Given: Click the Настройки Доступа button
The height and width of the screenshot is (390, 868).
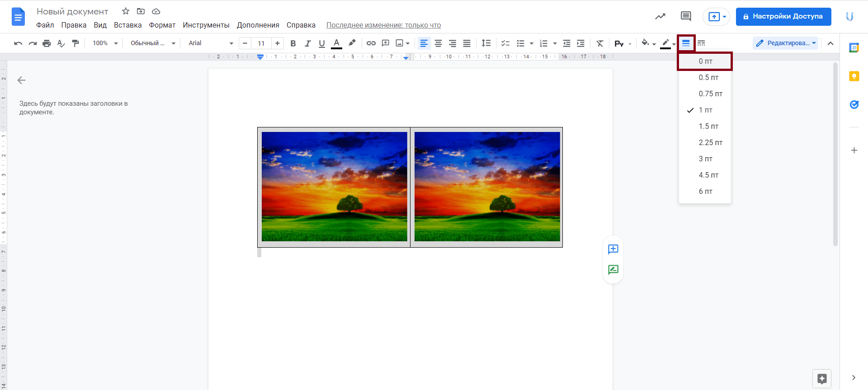Looking at the screenshot, I should 783,17.
